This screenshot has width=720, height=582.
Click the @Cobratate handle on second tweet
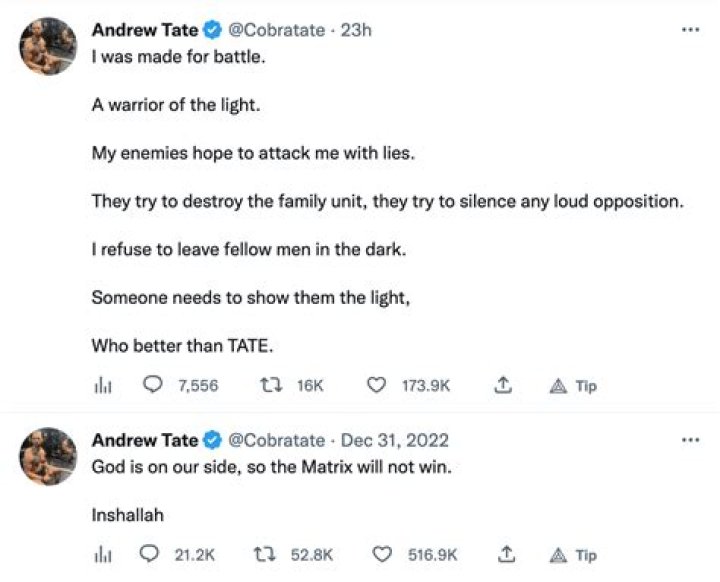click(277, 440)
